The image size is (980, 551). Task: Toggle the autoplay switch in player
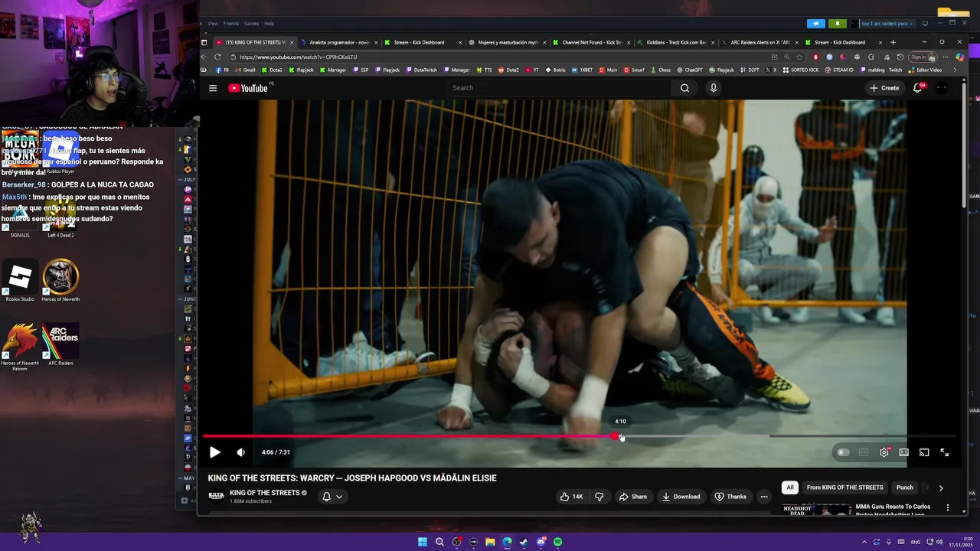tap(843, 452)
